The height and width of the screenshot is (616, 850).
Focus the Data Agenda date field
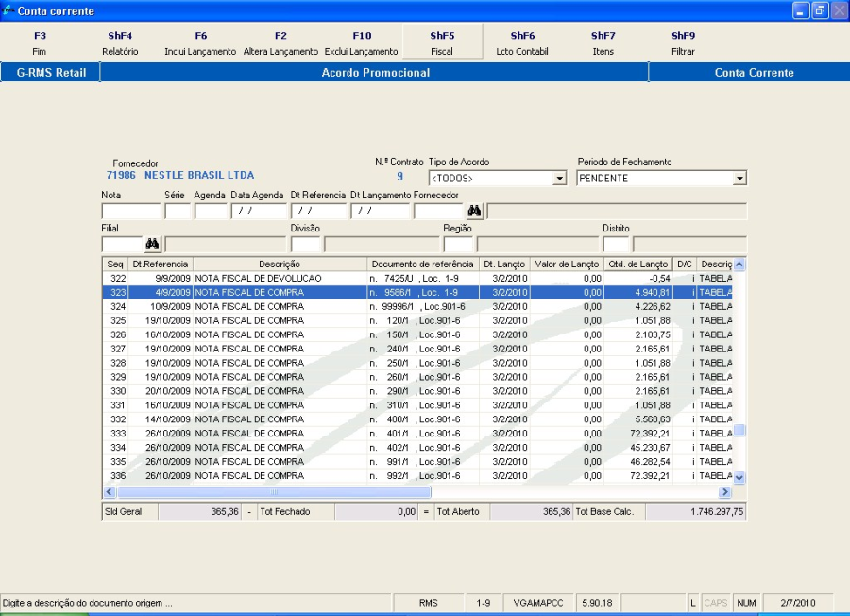click(x=259, y=212)
